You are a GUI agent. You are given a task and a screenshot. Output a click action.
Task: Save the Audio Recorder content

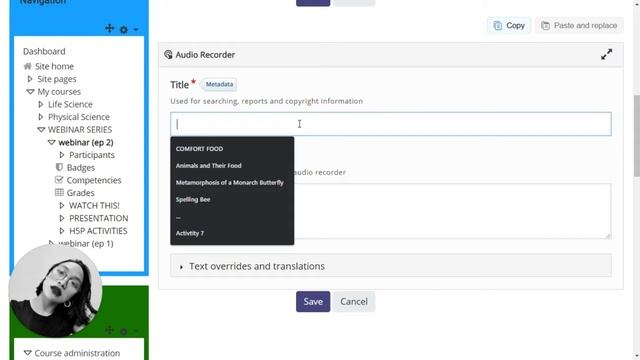(x=313, y=302)
